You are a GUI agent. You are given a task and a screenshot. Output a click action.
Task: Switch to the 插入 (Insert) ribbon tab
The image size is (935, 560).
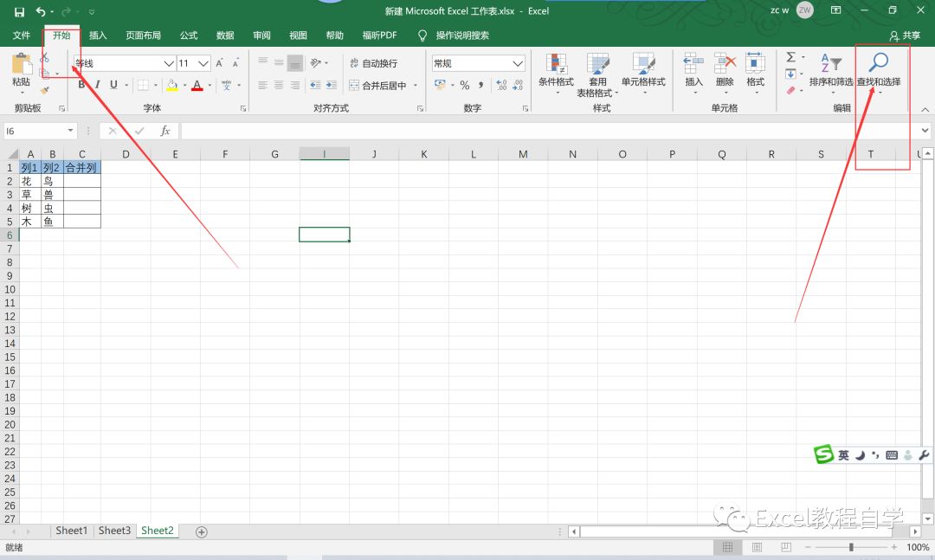(98, 35)
